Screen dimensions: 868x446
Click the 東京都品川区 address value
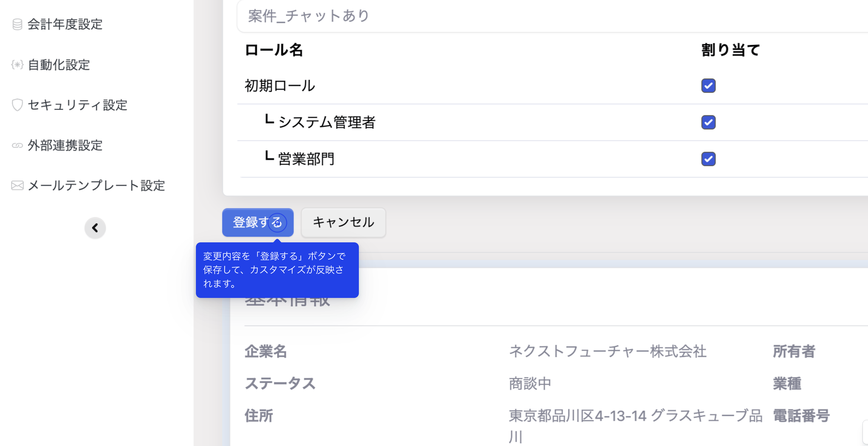635,426
